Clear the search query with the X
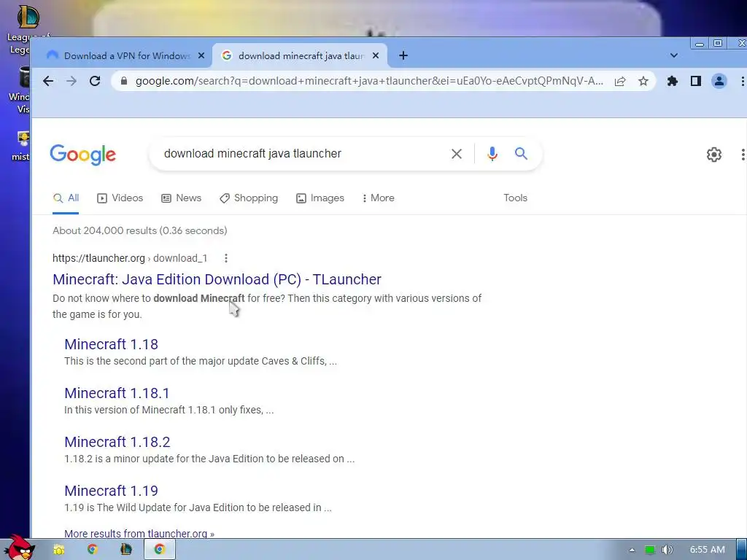Image resolution: width=747 pixels, height=560 pixels. coord(457,154)
